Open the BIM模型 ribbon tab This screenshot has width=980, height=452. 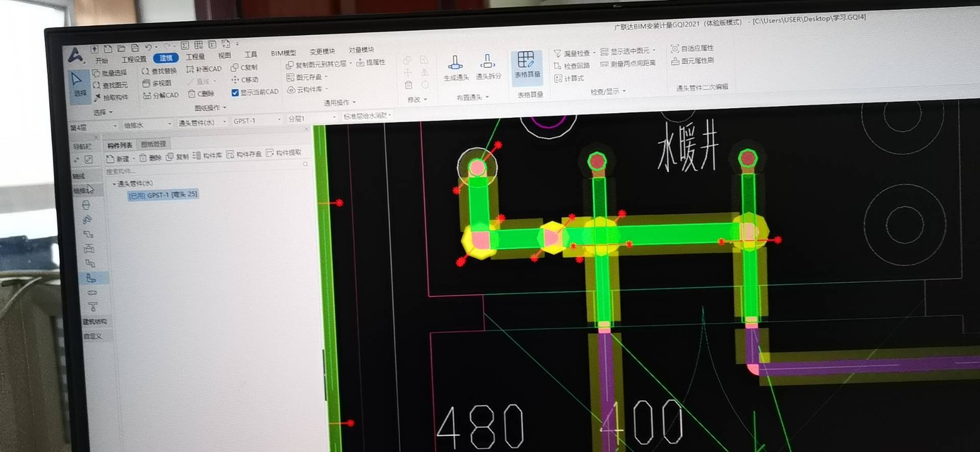(x=283, y=53)
